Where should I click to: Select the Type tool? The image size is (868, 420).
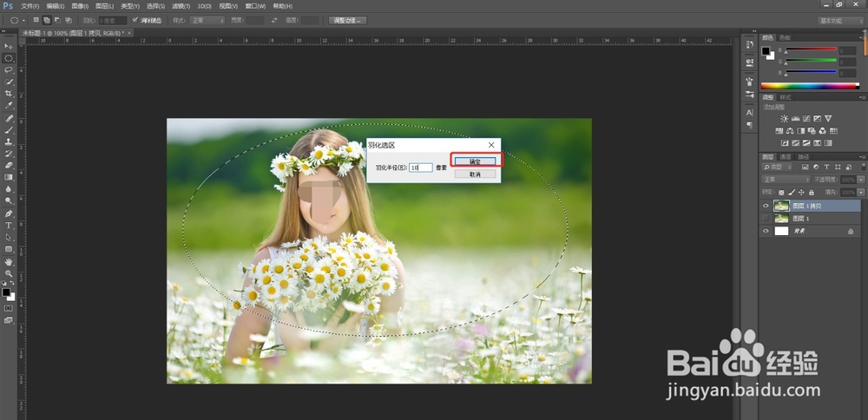click(9, 226)
